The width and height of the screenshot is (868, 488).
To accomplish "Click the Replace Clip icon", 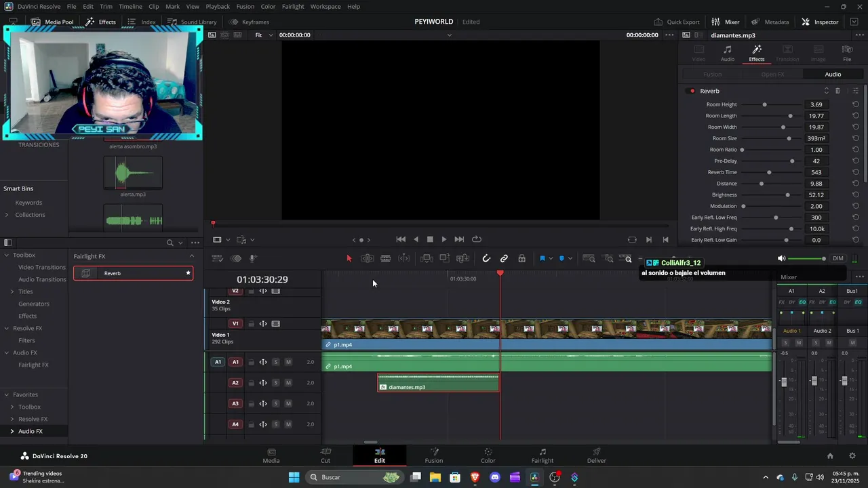I will click(x=463, y=258).
